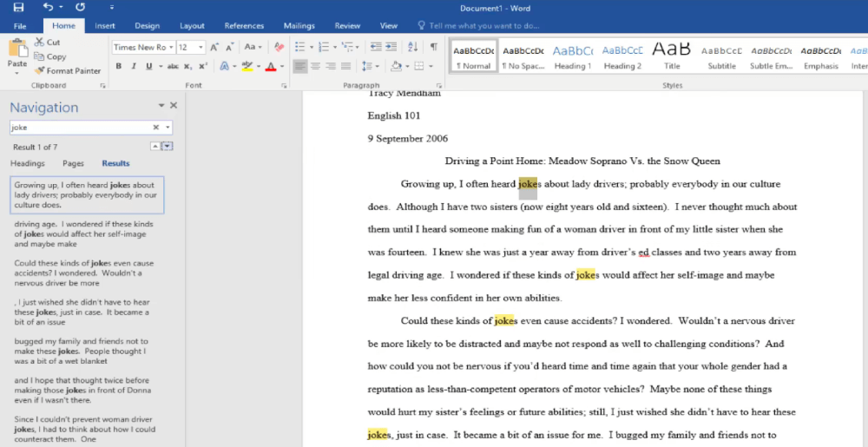Toggle show paragraph marks

coord(433,47)
